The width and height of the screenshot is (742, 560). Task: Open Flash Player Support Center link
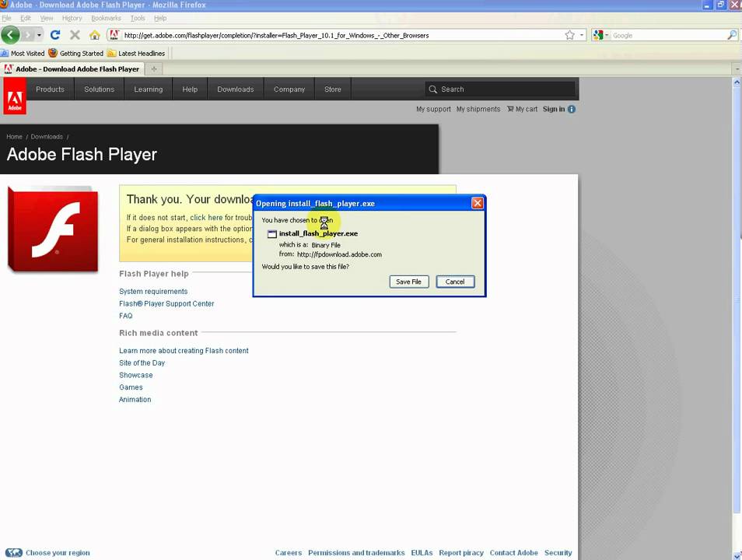[x=166, y=303]
